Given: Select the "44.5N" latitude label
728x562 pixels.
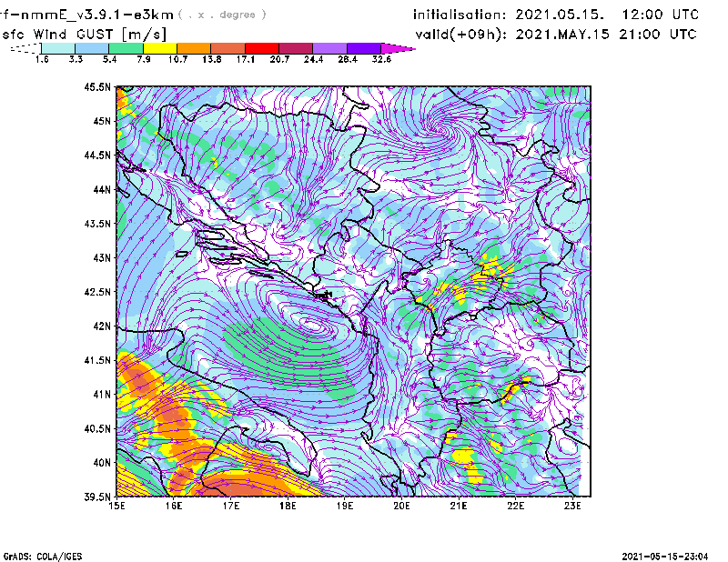Looking at the screenshot, I should click(x=97, y=155).
